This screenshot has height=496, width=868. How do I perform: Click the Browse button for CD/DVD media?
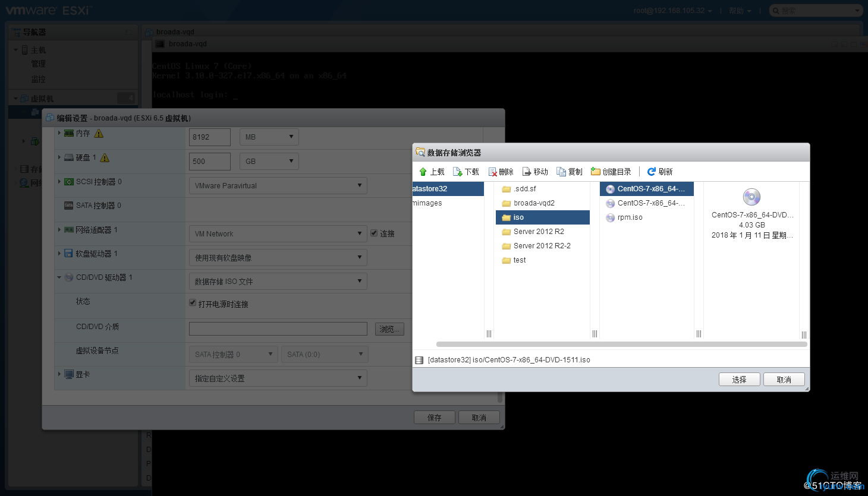click(390, 329)
